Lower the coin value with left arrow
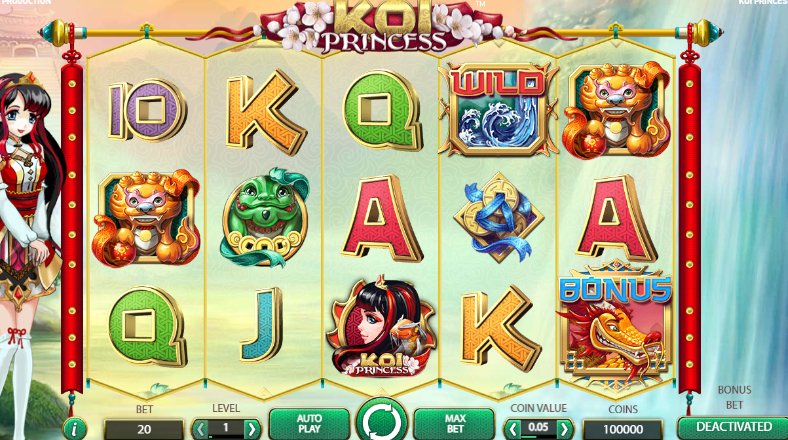This screenshot has width=788, height=440. (513, 429)
